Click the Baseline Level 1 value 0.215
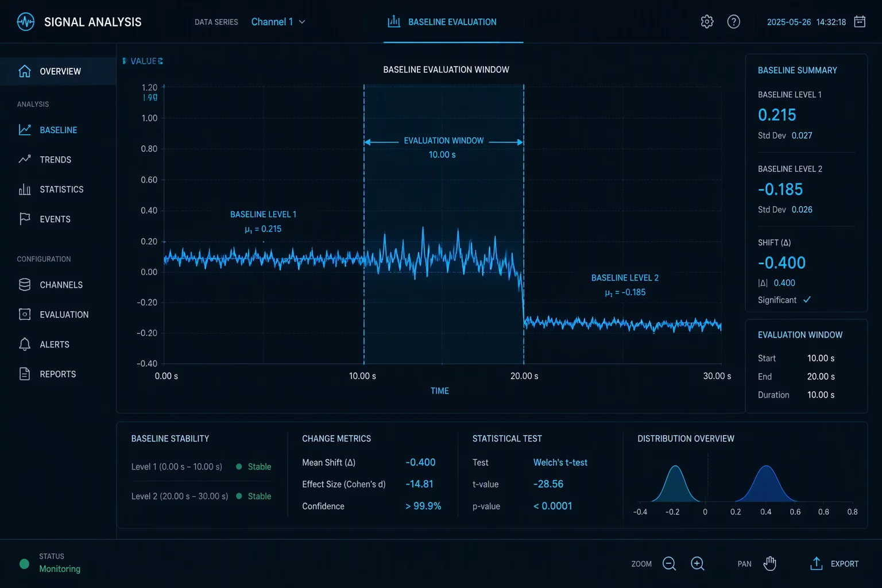The image size is (882, 588). (x=777, y=115)
